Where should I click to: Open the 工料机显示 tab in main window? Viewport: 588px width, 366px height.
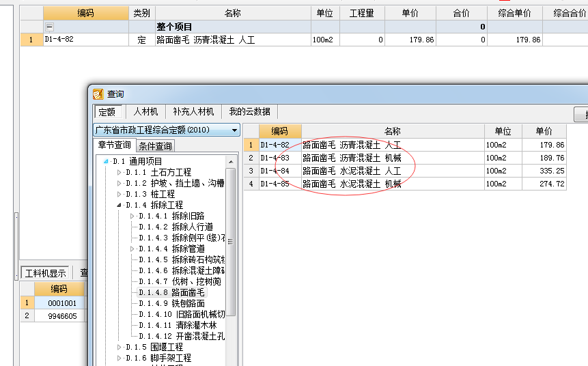(45, 273)
